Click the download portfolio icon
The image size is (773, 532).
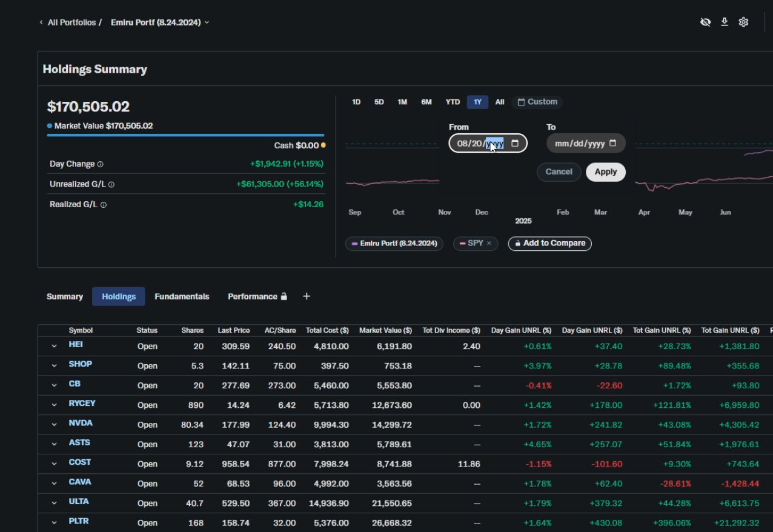(x=724, y=22)
